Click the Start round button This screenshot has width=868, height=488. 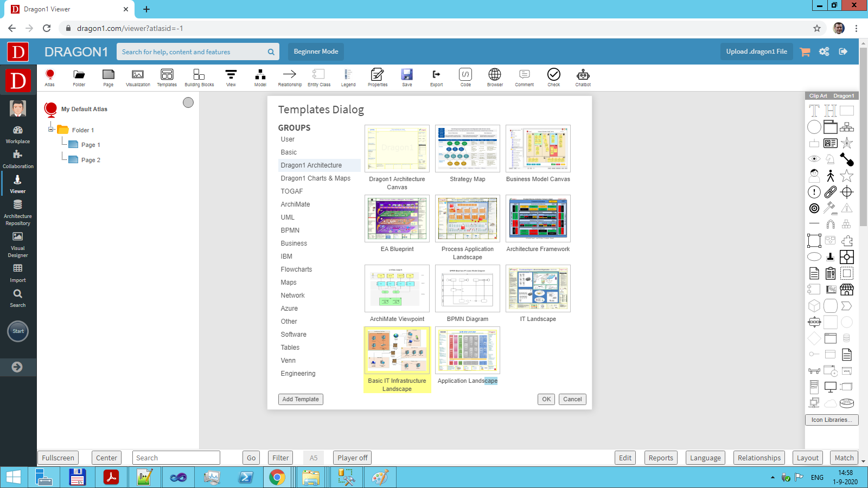click(x=18, y=331)
